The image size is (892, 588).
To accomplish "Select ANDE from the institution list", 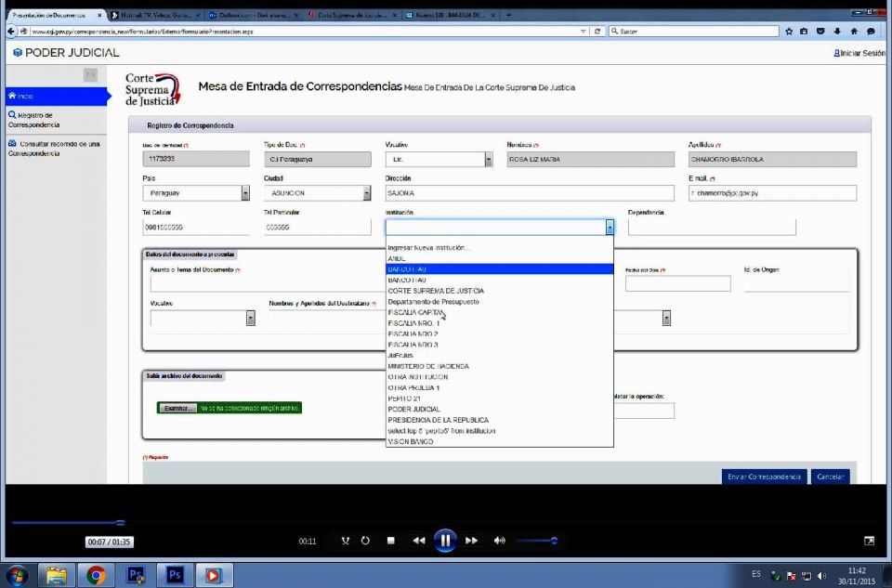I will tap(500, 259).
